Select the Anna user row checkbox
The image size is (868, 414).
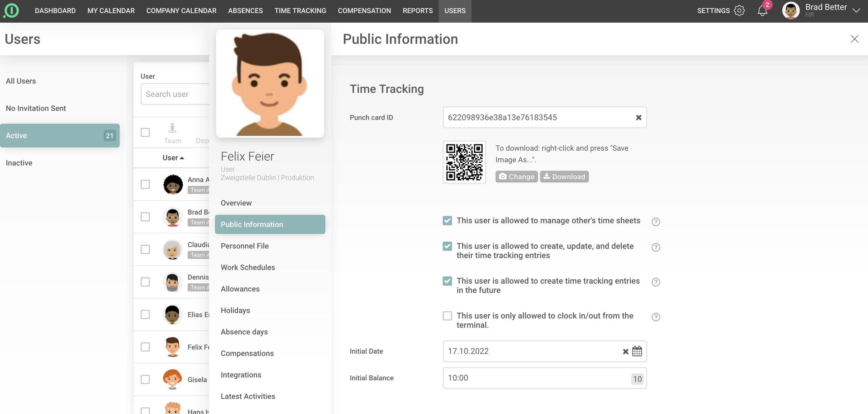point(145,184)
